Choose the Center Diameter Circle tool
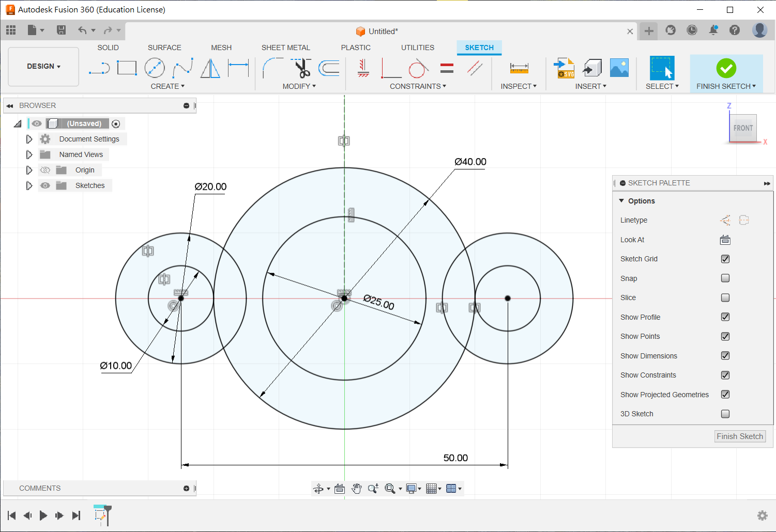The width and height of the screenshot is (776, 532). click(x=155, y=68)
